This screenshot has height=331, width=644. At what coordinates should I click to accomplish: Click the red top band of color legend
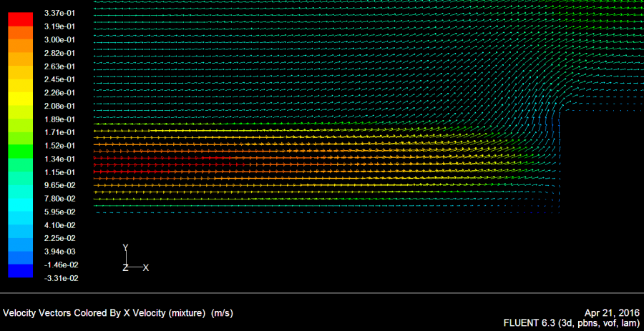pos(20,20)
